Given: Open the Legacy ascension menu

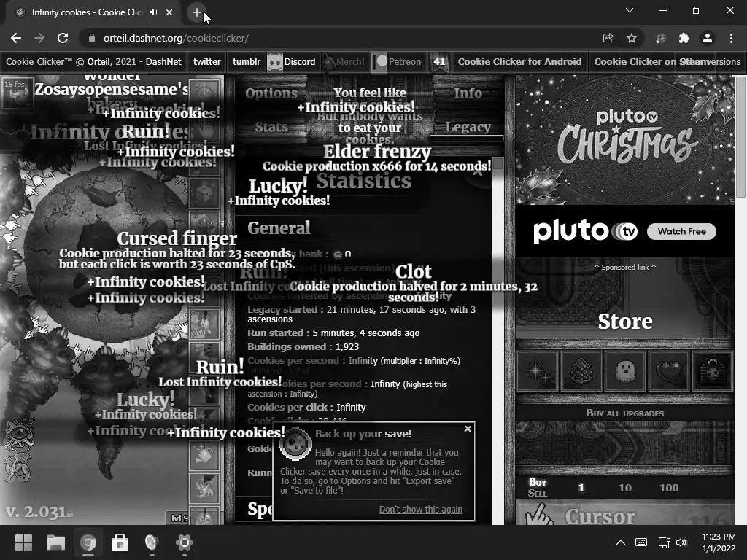Looking at the screenshot, I should click(468, 127).
